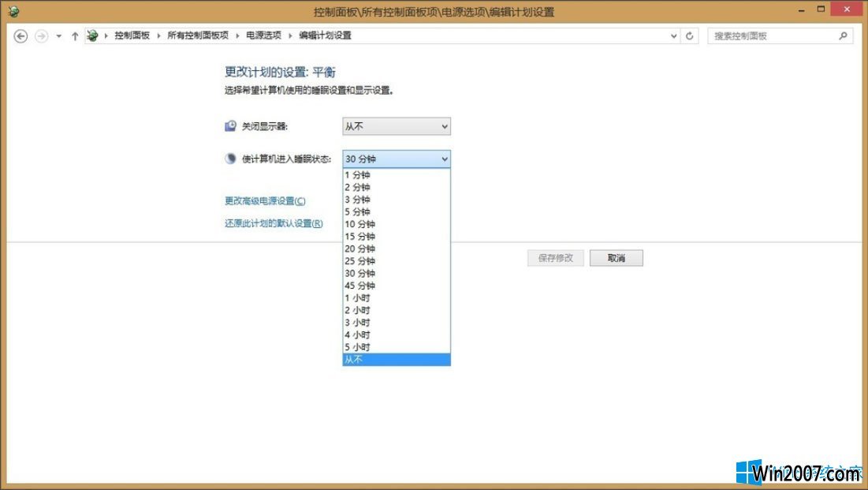Go up one level with the up arrow
This screenshot has width=868, height=490.
[x=75, y=36]
